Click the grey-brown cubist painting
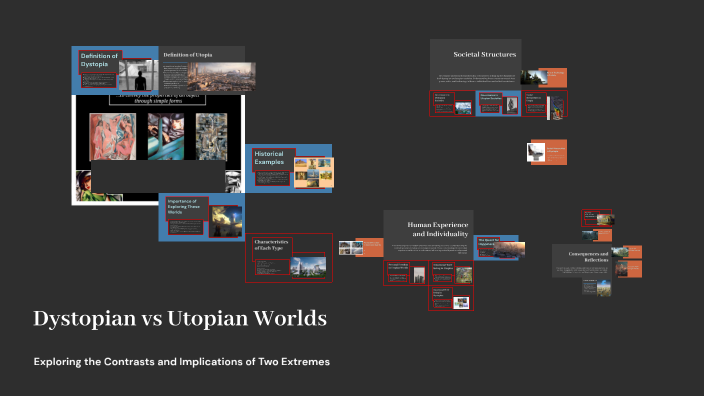The height and width of the screenshot is (396, 704). (211, 136)
